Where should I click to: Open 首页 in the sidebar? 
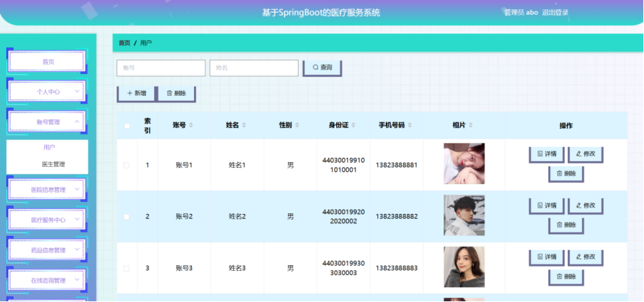(47, 62)
